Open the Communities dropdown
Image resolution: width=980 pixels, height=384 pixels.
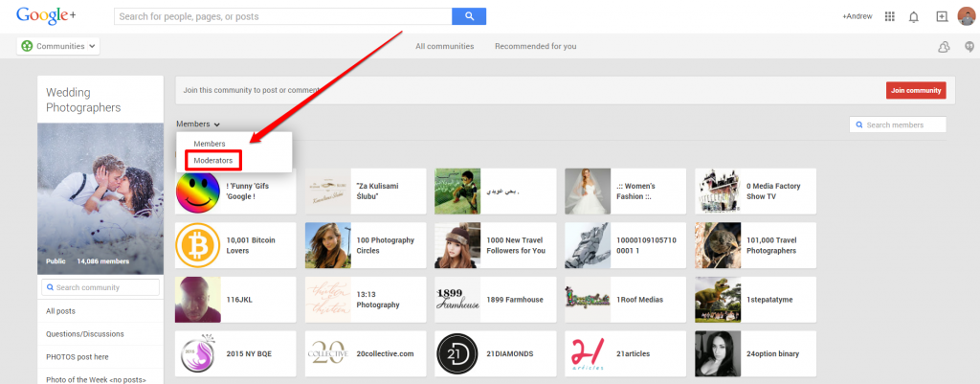(x=58, y=46)
